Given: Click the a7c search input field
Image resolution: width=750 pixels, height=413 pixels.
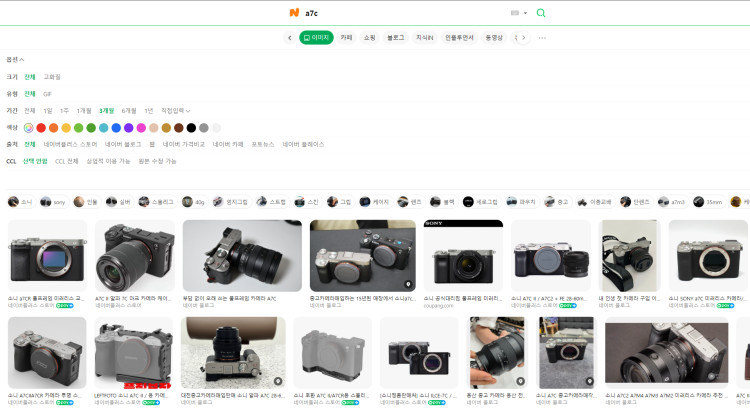Looking at the screenshot, I should tap(400, 13).
